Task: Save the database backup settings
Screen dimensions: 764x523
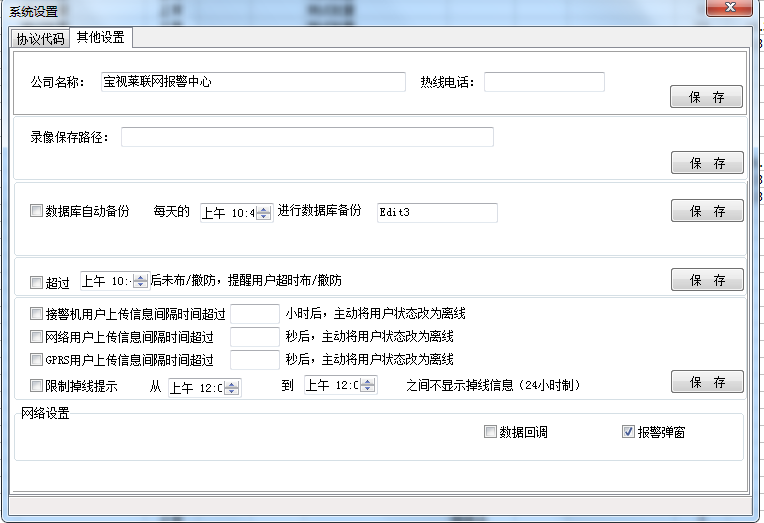Action: click(707, 211)
